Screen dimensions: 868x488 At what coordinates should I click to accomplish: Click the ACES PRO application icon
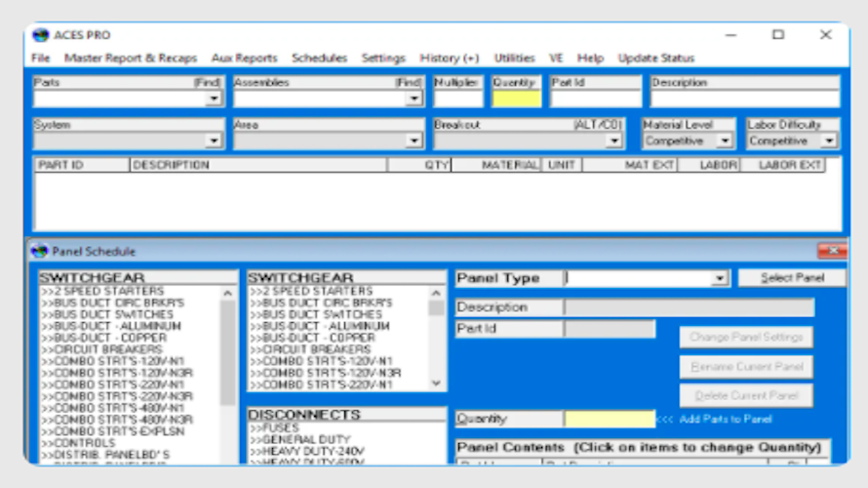[40, 35]
